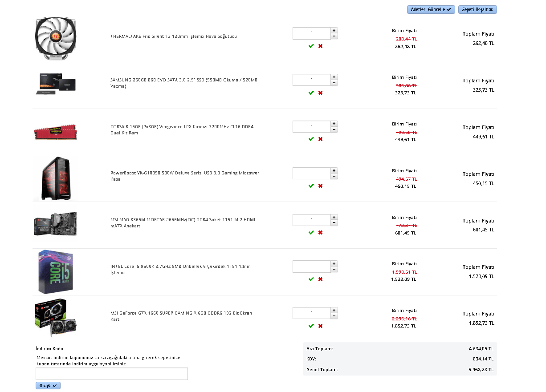Viewport: 546px width, 392px height.
Task: Select quantity field of INTEL i5 processor
Action: click(312, 267)
